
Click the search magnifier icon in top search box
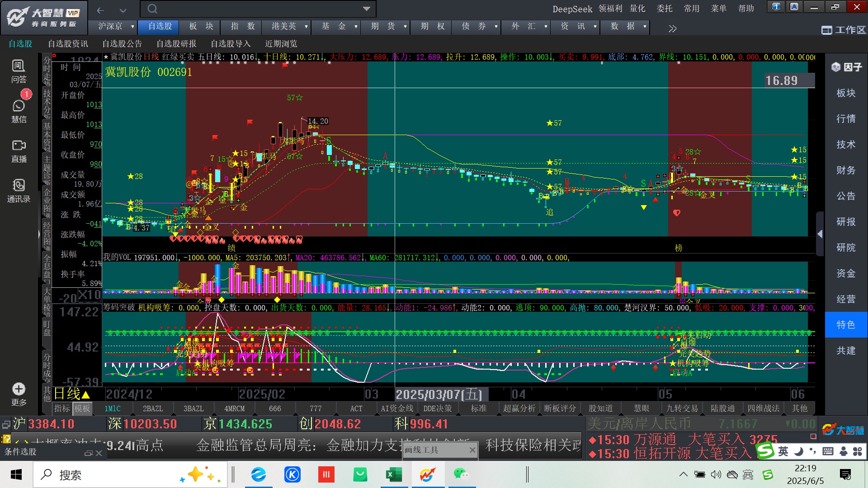(x=152, y=9)
